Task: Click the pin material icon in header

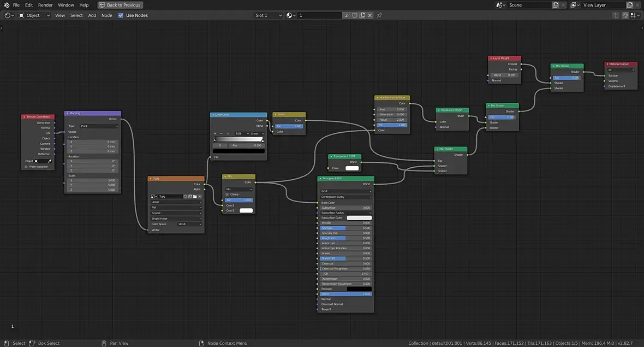Action: click(379, 15)
